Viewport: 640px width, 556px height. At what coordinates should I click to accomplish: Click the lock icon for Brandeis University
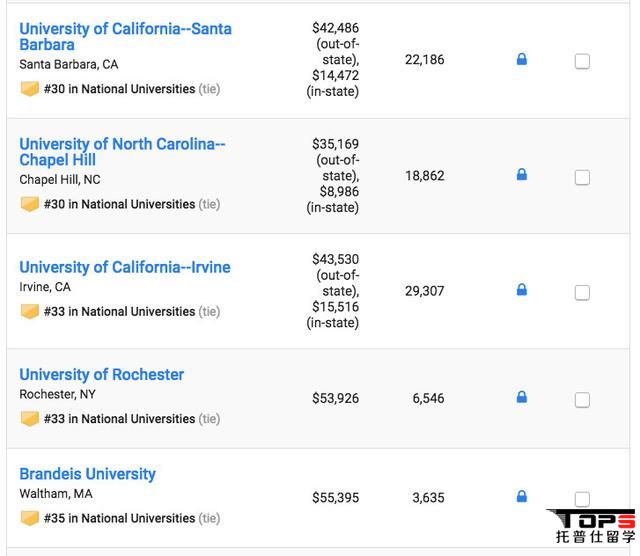pos(522,497)
